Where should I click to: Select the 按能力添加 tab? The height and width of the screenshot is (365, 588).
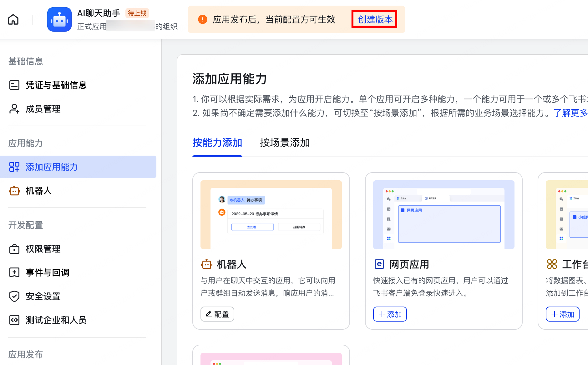217,143
